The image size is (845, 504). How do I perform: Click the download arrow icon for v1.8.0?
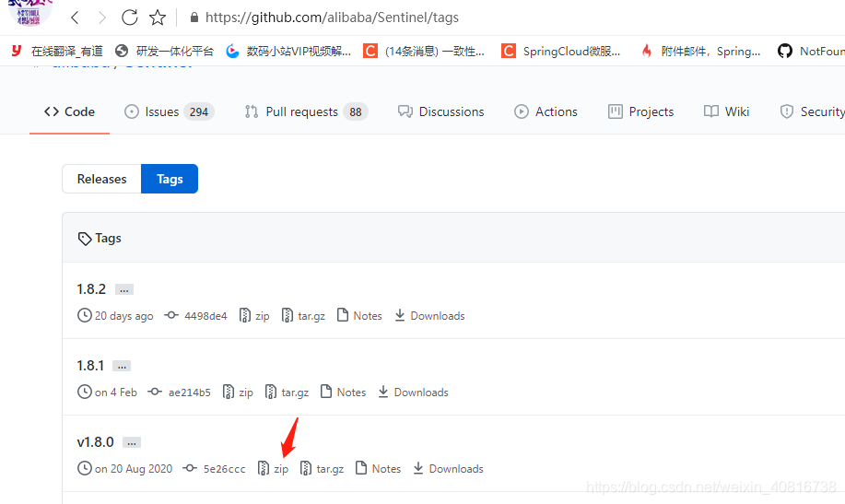click(x=418, y=468)
